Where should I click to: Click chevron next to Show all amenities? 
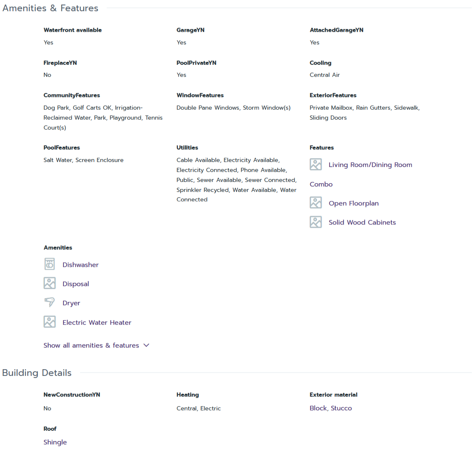tap(146, 345)
